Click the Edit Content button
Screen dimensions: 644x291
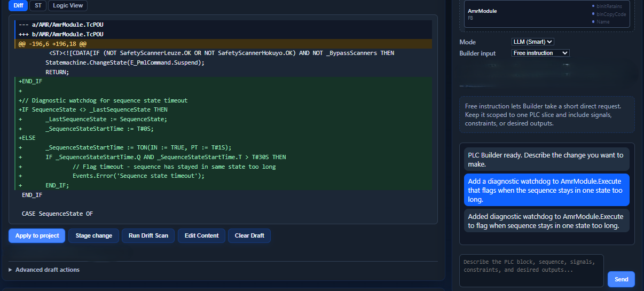point(201,235)
